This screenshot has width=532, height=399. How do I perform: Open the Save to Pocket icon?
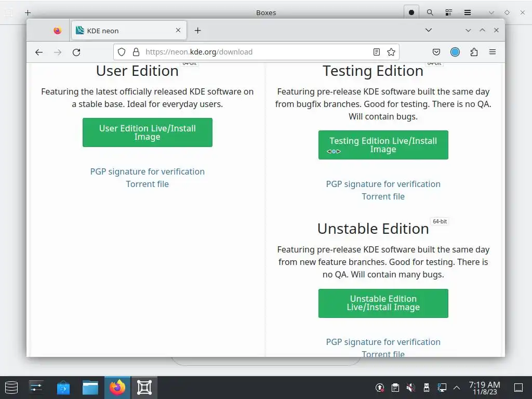coord(436,52)
